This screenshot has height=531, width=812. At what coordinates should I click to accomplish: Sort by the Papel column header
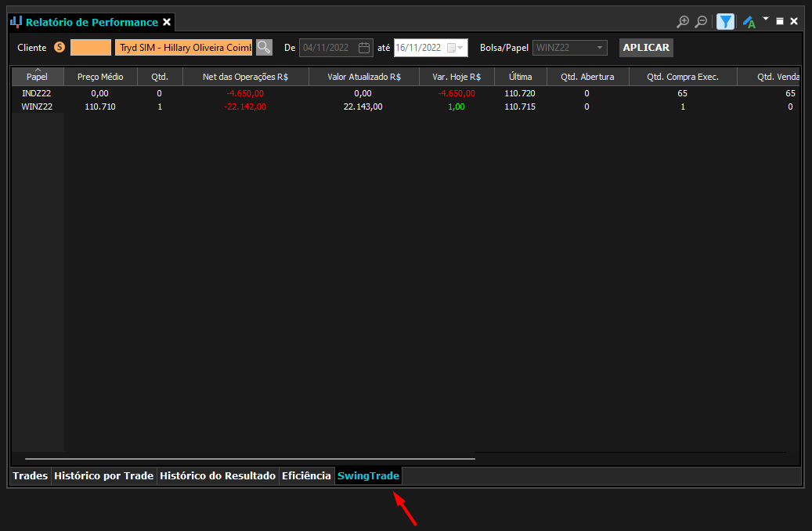(x=38, y=77)
